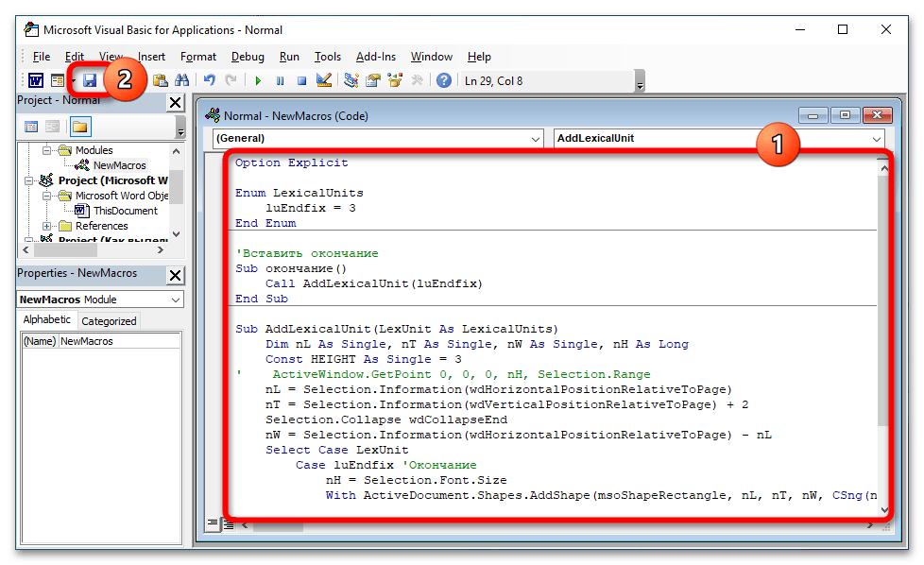
Task: Collapse Project (Microsoft W… node
Action: click(28, 180)
